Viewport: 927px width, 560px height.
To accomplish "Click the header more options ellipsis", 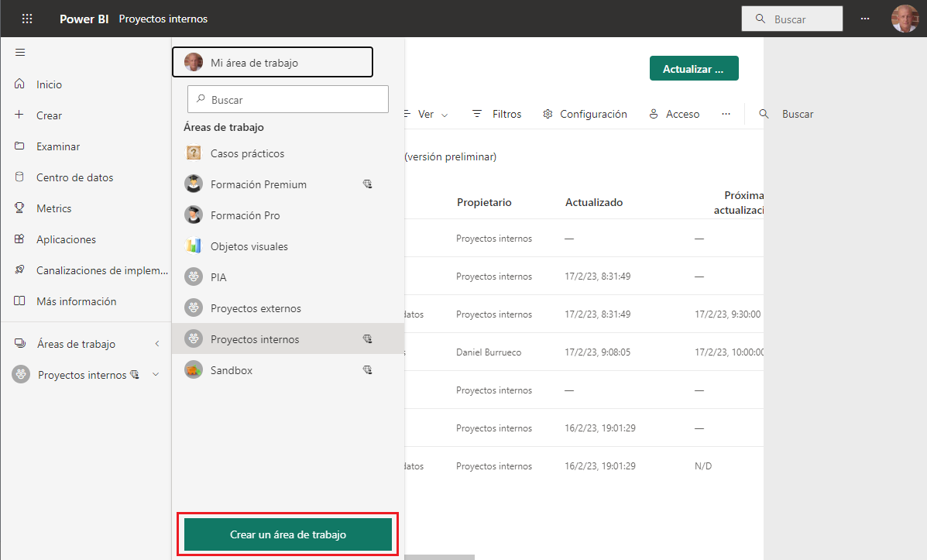I will pos(865,19).
